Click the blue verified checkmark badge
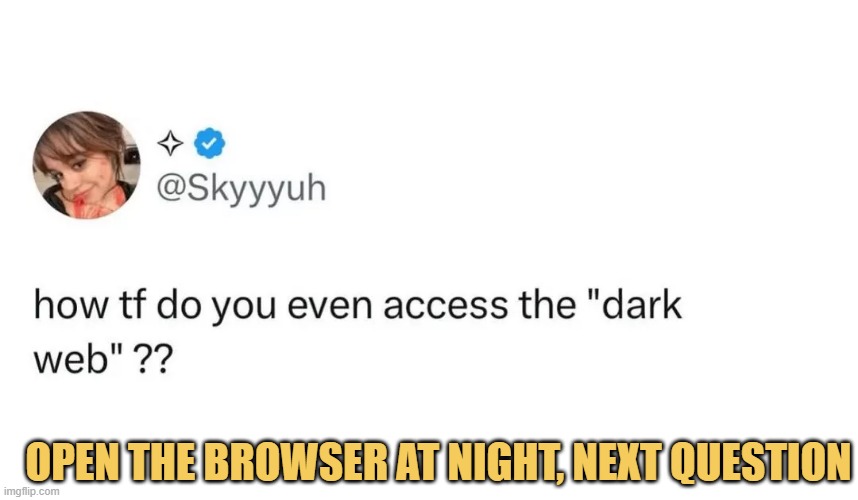858x500 pixels. pyautogui.click(x=210, y=143)
